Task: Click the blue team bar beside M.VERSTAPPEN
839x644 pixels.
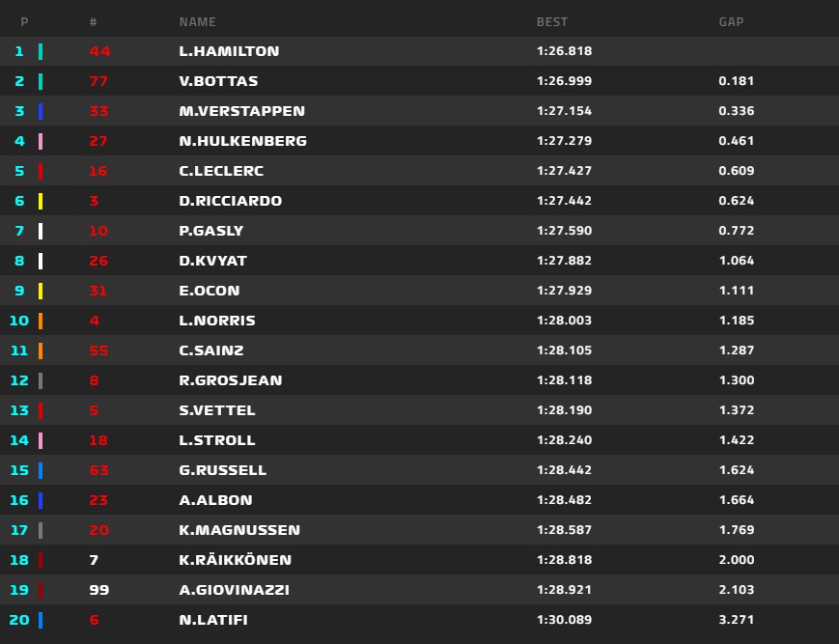Action: 41,111
